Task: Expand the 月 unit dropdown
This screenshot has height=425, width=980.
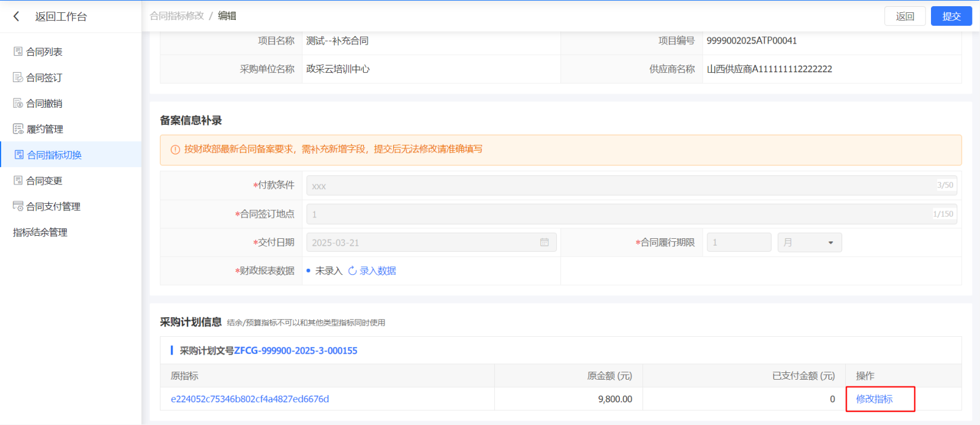Action: 809,243
